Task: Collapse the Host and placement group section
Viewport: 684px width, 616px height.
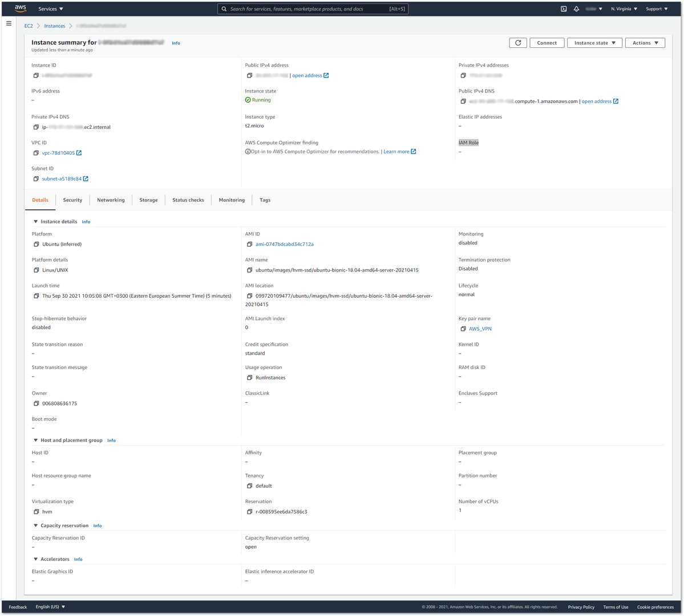Action: (x=36, y=440)
